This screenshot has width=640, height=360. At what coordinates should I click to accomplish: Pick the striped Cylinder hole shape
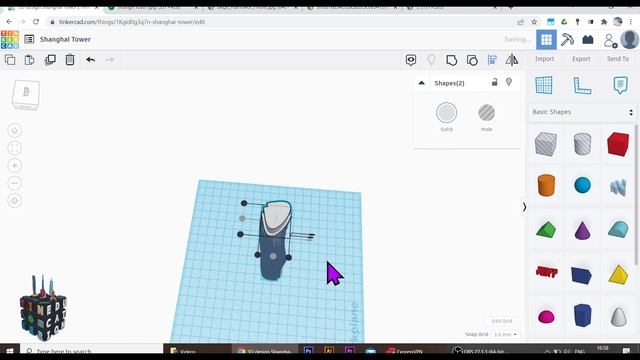pos(582,144)
